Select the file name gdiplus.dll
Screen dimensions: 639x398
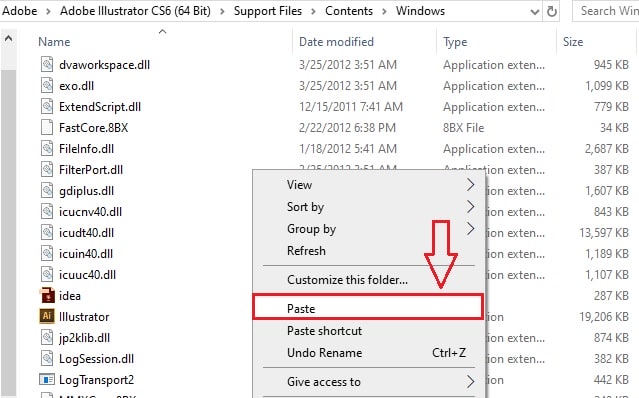[86, 191]
